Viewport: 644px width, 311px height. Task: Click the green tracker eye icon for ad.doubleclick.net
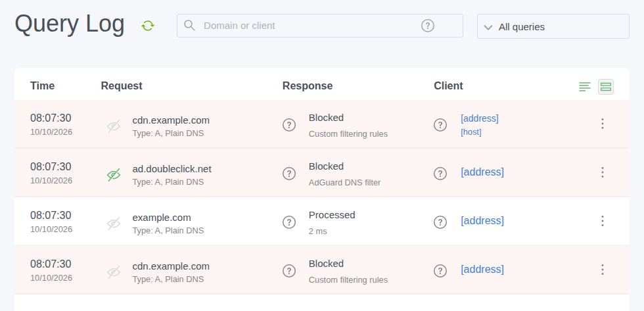[114, 175]
